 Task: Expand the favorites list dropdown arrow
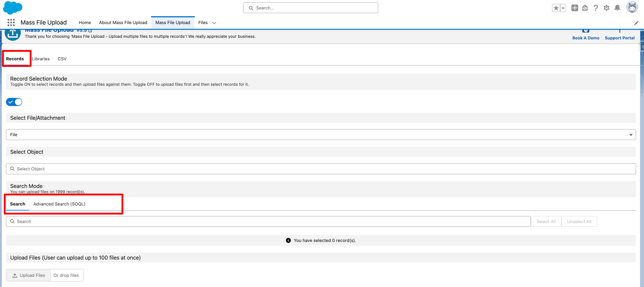pyautogui.click(x=563, y=8)
